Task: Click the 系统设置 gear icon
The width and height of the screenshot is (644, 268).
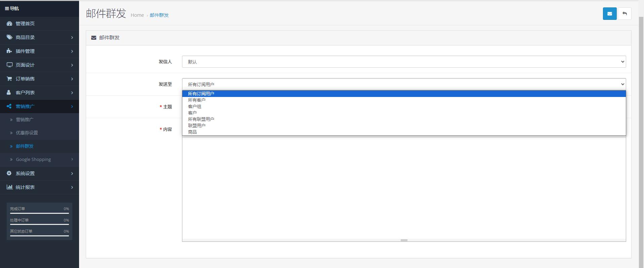Action: [x=9, y=173]
